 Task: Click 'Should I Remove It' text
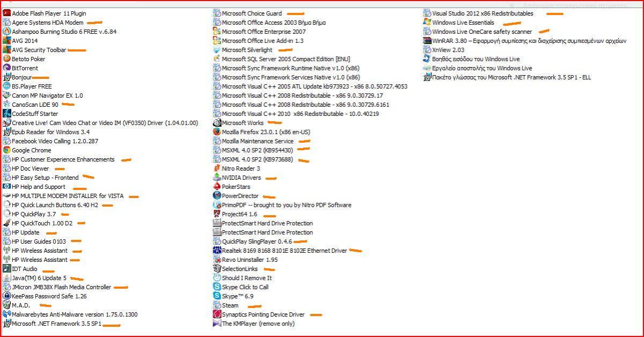[x=247, y=278]
